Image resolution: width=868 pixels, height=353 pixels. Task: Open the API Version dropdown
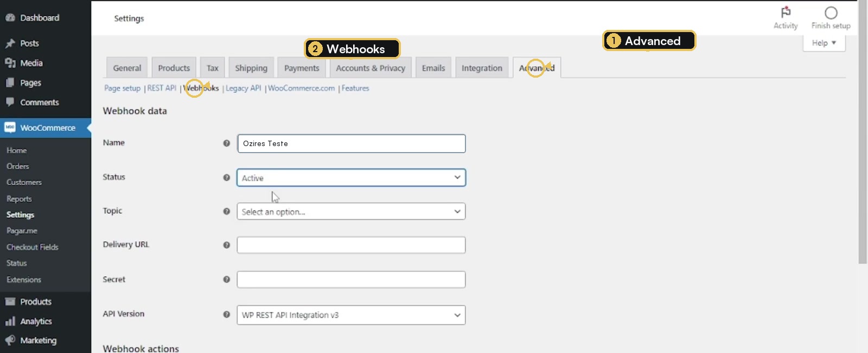(x=351, y=315)
